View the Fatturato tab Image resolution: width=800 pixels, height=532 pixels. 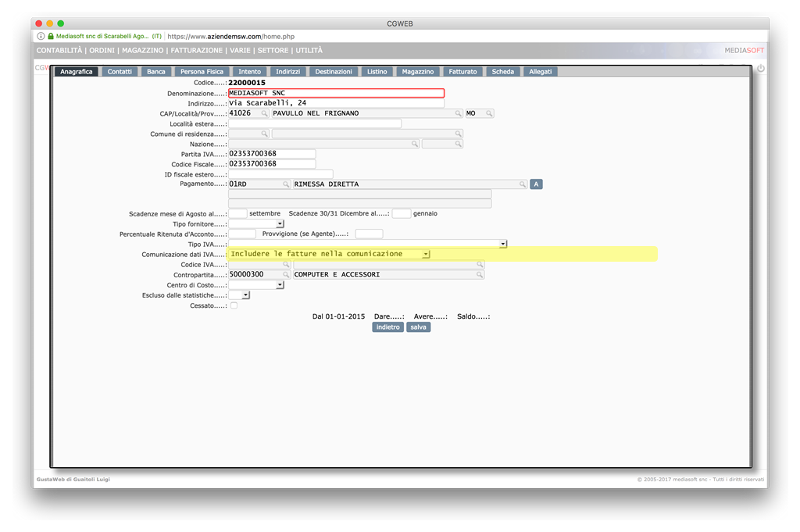point(462,71)
